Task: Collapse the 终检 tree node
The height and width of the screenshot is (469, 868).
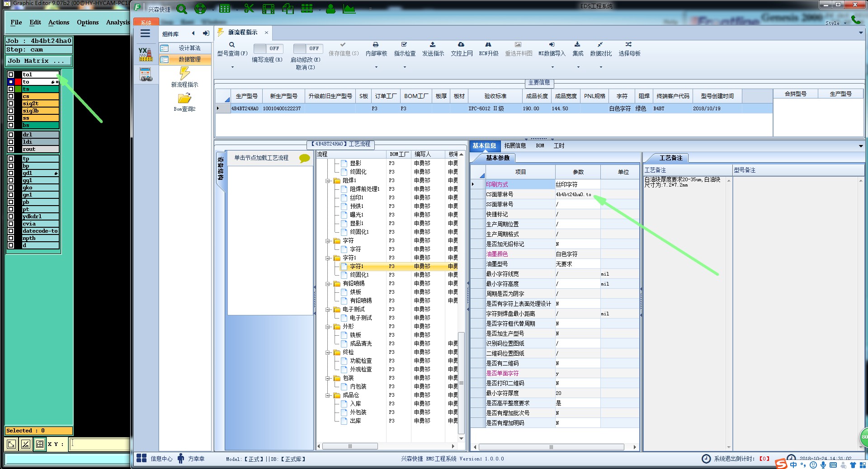Action: 328,352
